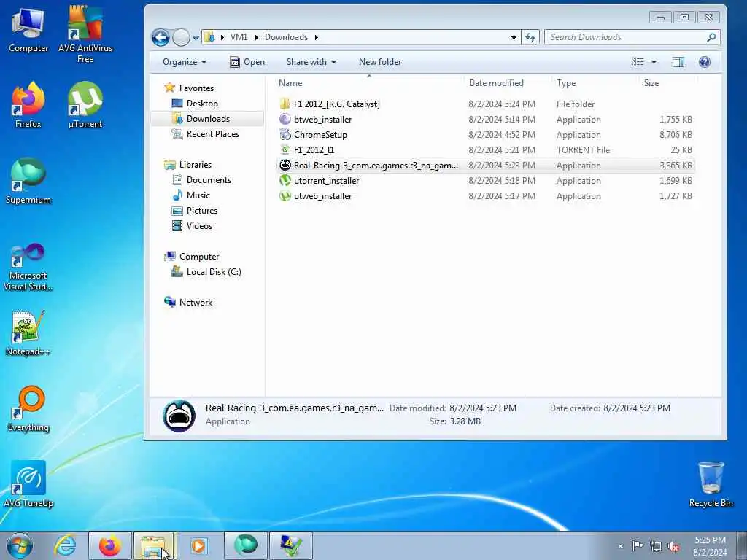
Task: Launch Internet Explorer from taskbar
Action: (65, 545)
